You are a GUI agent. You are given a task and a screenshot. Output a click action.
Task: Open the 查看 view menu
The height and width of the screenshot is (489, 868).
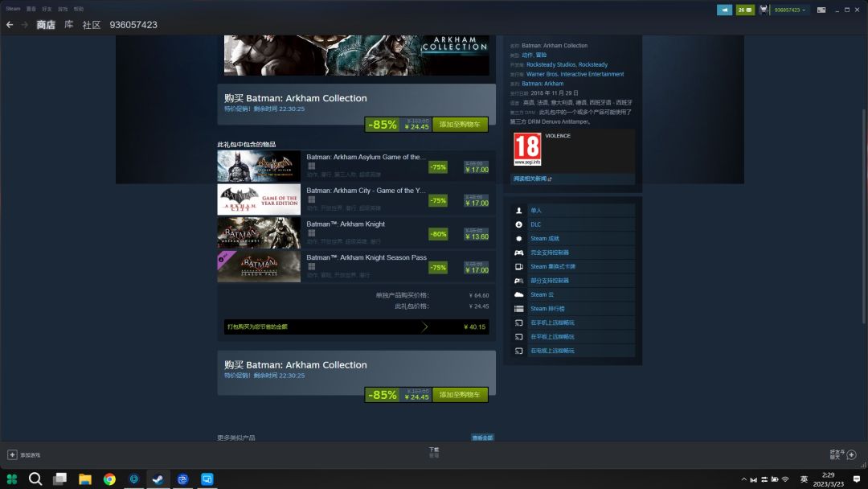[31, 9]
